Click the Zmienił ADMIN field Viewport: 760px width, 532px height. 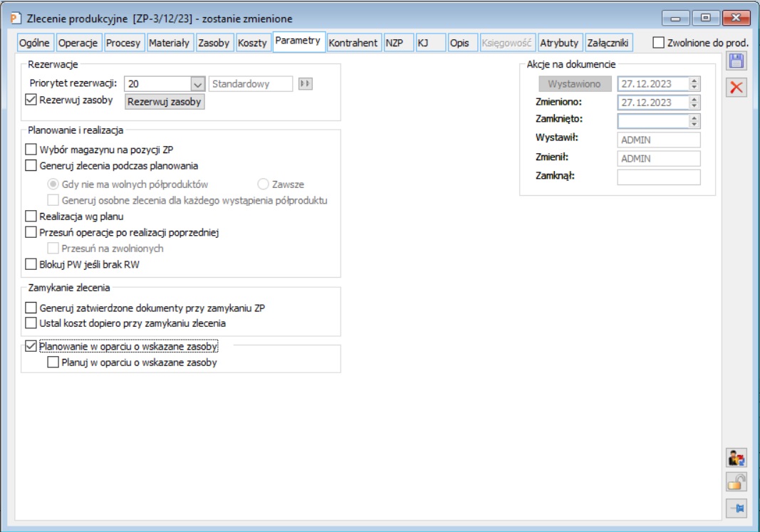[659, 158]
